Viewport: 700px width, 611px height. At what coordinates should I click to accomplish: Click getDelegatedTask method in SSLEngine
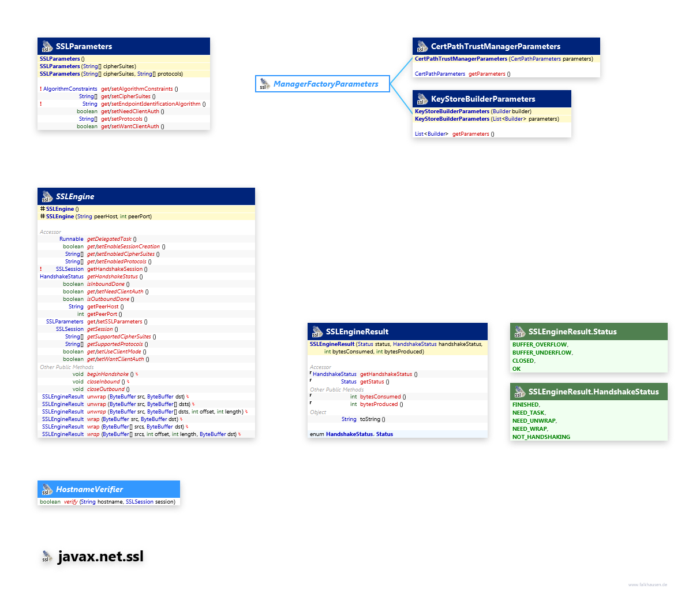[109, 239]
